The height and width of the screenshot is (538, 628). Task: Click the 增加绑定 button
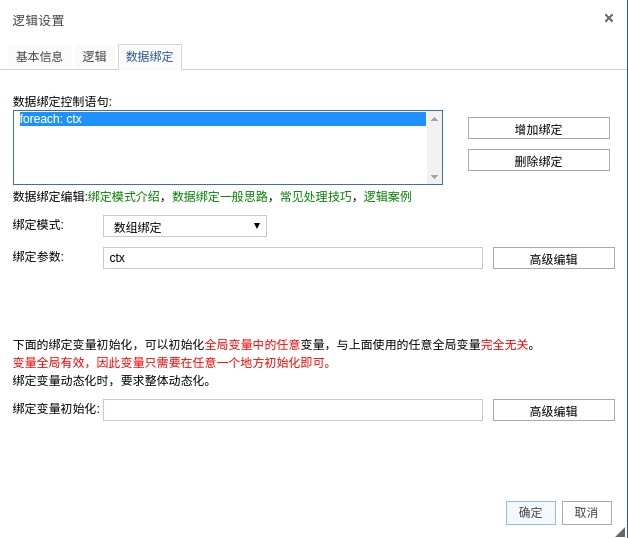pyautogui.click(x=538, y=129)
